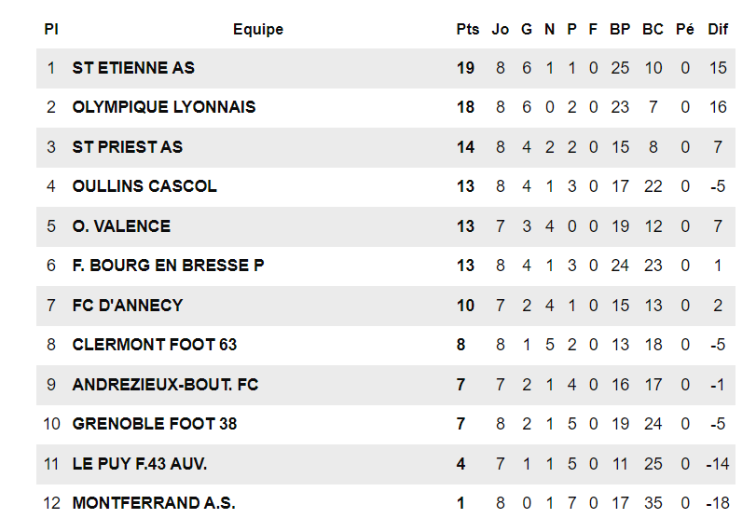This screenshot has width=756, height=532.
Task: Click F. BOURG EN BRESSE P team
Action: click(168, 266)
